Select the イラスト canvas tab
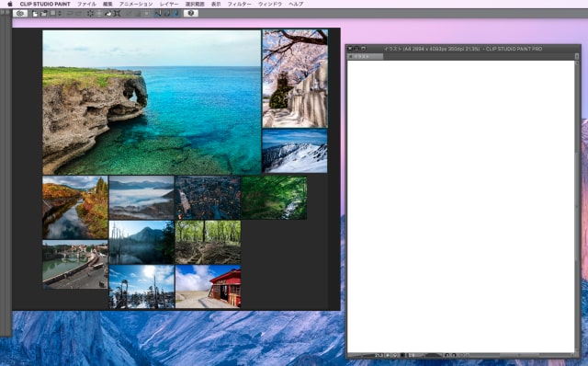 (x=365, y=56)
